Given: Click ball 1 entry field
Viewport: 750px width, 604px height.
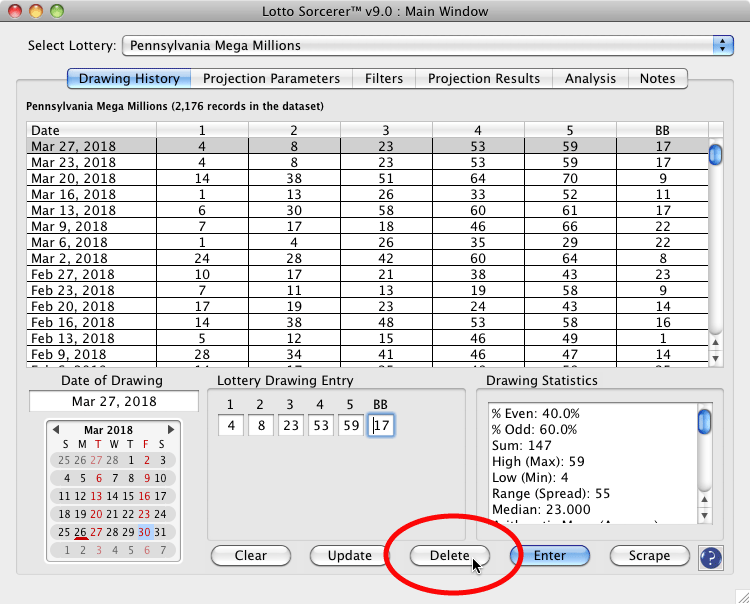Looking at the screenshot, I should (231, 425).
